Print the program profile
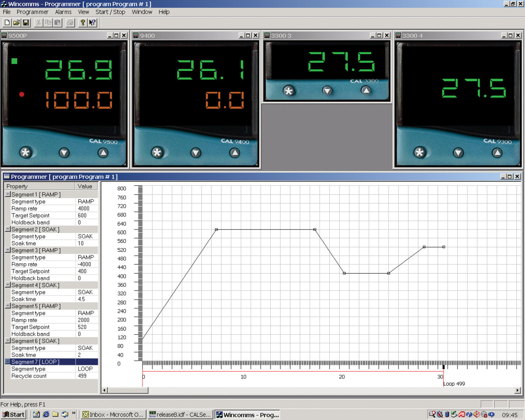Viewport: 525px width, 420px height. [70, 23]
